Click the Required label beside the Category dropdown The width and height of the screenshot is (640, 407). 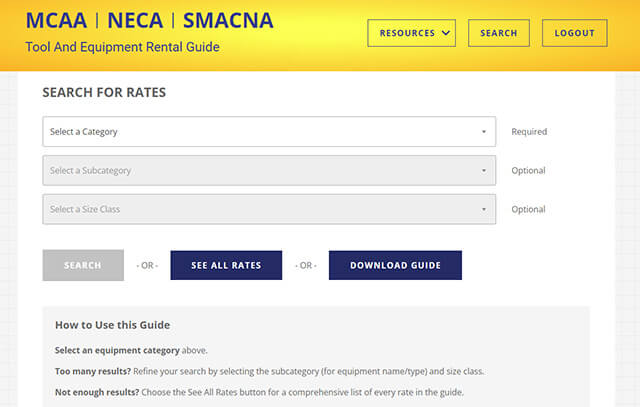pyautogui.click(x=529, y=132)
